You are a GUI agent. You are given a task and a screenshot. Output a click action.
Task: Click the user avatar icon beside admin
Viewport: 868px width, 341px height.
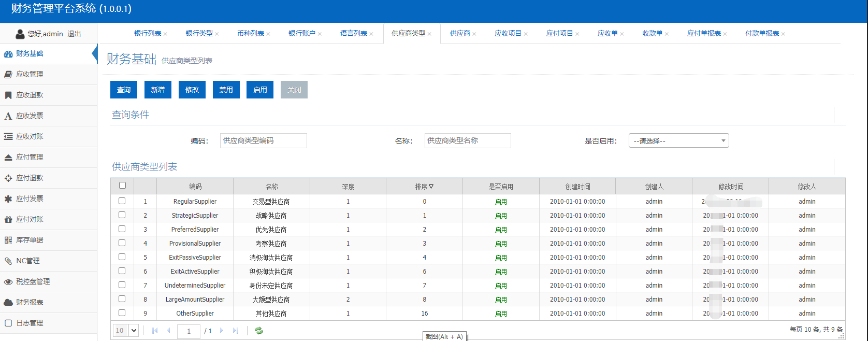pyautogui.click(x=20, y=34)
